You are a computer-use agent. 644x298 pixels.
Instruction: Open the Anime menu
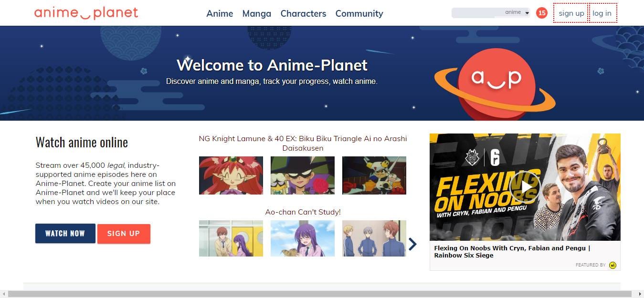tap(220, 13)
